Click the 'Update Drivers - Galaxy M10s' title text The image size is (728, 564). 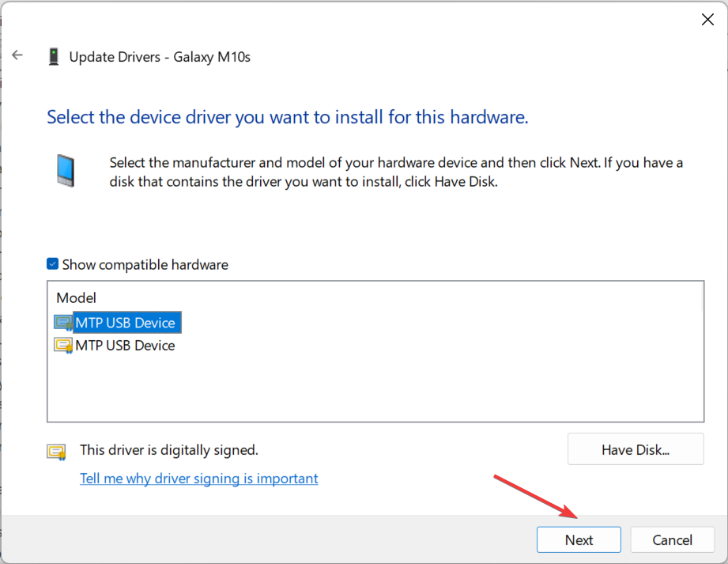[160, 57]
